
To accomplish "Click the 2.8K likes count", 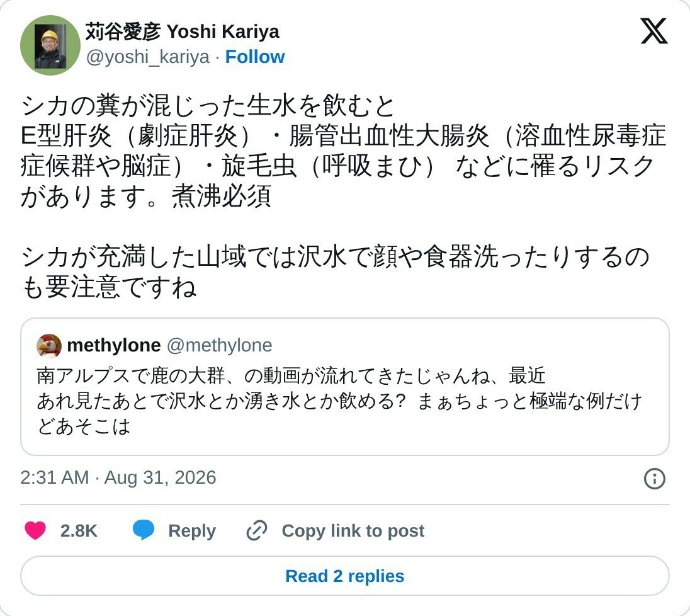I will coord(79,530).
